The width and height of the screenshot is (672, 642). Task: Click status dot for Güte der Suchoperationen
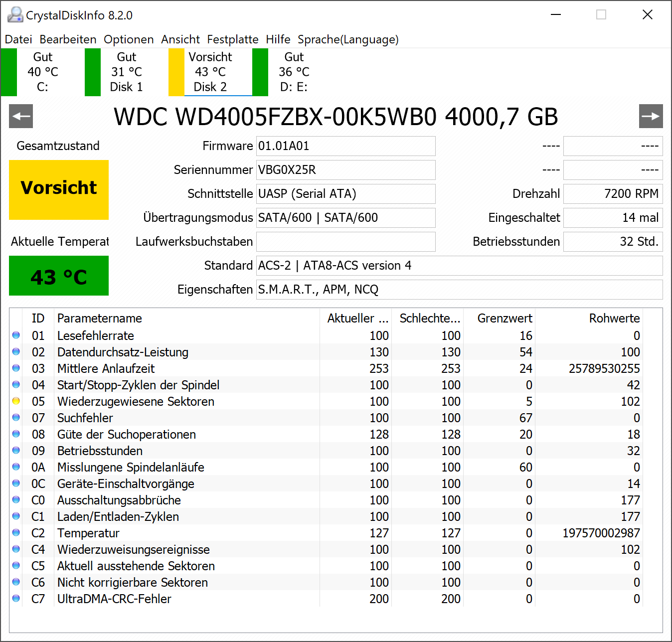tap(16, 434)
